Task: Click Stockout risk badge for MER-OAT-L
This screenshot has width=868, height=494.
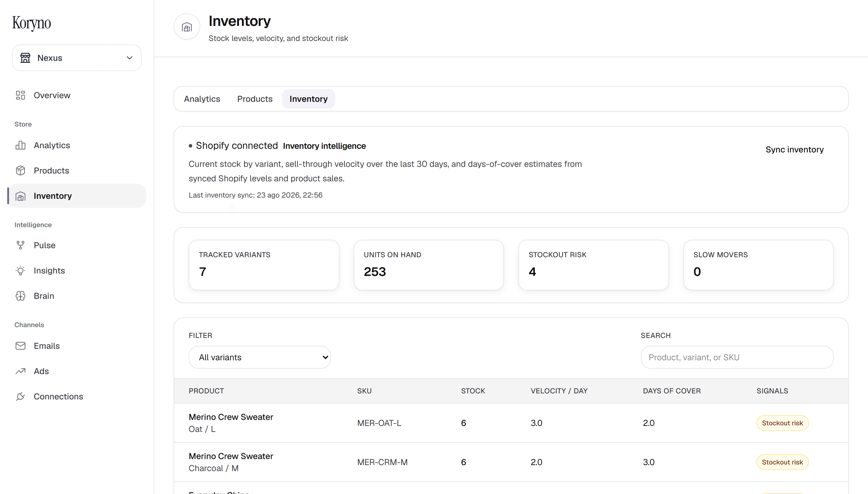Action: (x=782, y=423)
